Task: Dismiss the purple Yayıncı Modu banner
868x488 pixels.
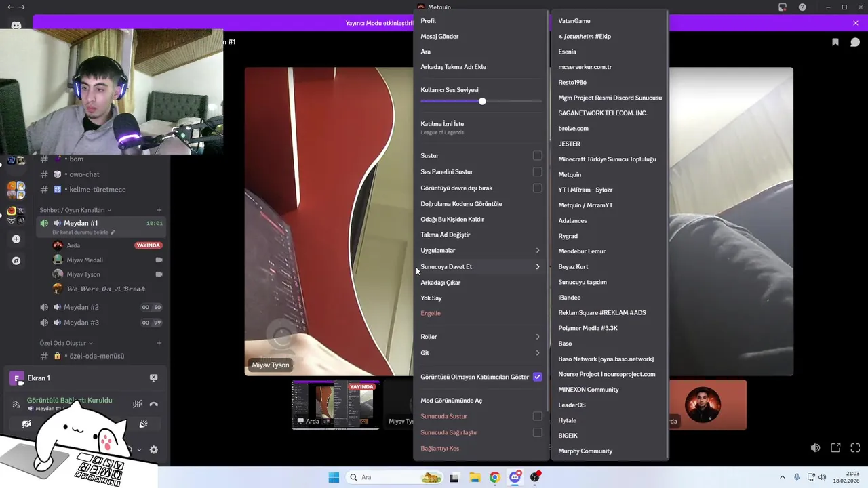Action: (856, 23)
